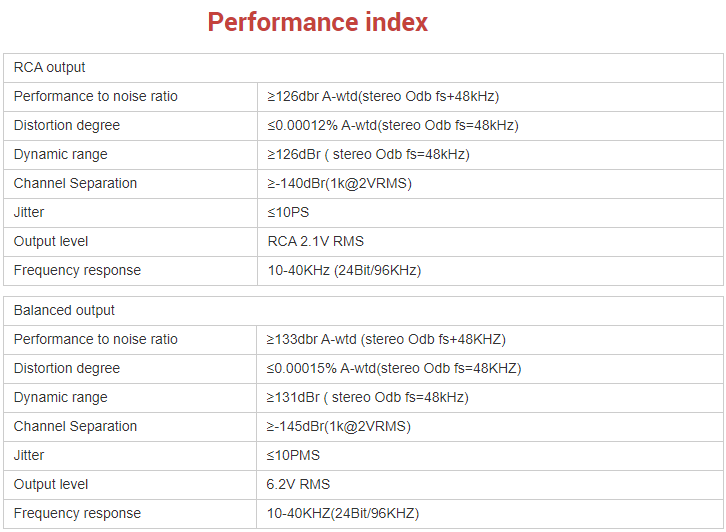The width and height of the screenshot is (726, 532).
Task: Click Balanced jitter value ≤10PMS
Action: click(293, 456)
